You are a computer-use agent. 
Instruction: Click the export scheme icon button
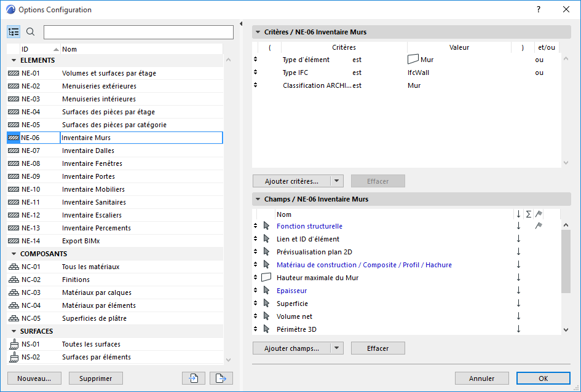click(221, 378)
